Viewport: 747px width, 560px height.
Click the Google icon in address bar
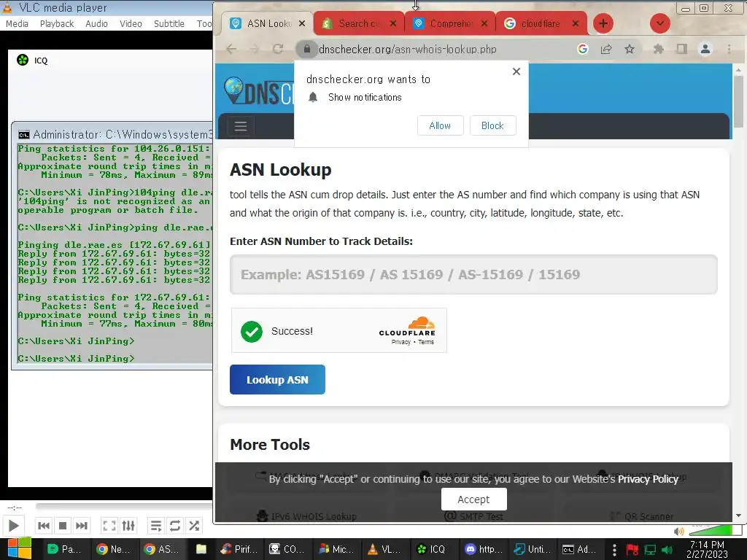point(583,49)
